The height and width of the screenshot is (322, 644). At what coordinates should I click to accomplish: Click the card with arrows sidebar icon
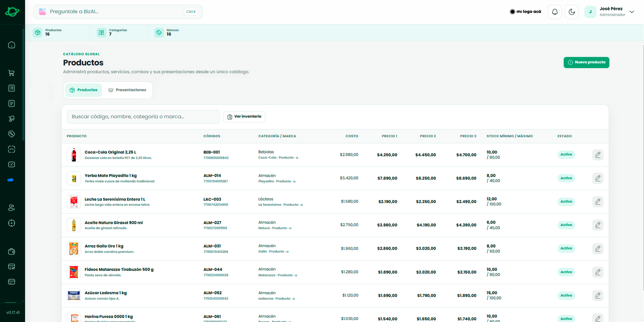tap(12, 267)
